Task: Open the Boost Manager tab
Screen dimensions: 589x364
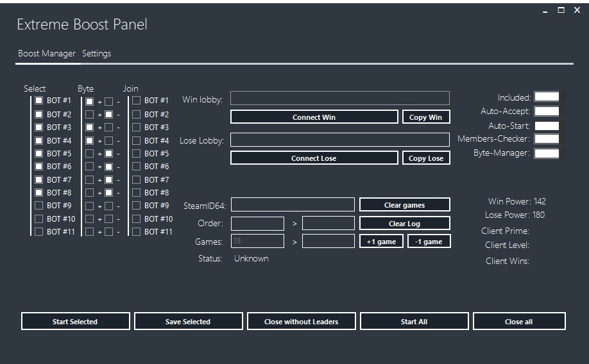Action: [46, 54]
